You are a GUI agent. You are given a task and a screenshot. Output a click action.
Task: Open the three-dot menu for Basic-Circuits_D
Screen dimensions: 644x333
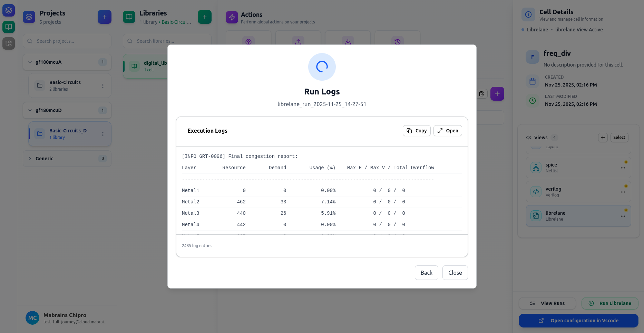103,134
